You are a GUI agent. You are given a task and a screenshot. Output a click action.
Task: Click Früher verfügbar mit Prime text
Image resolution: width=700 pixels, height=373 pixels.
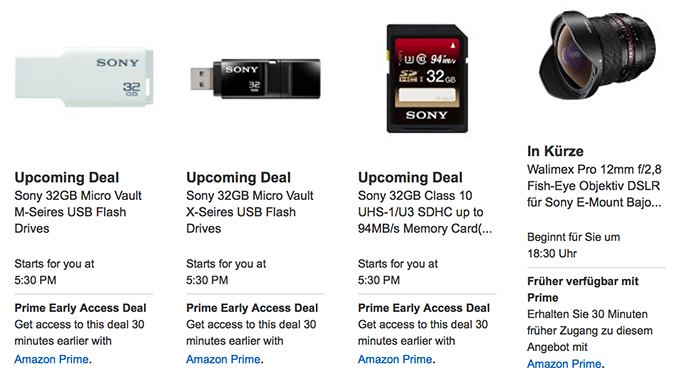pos(583,289)
